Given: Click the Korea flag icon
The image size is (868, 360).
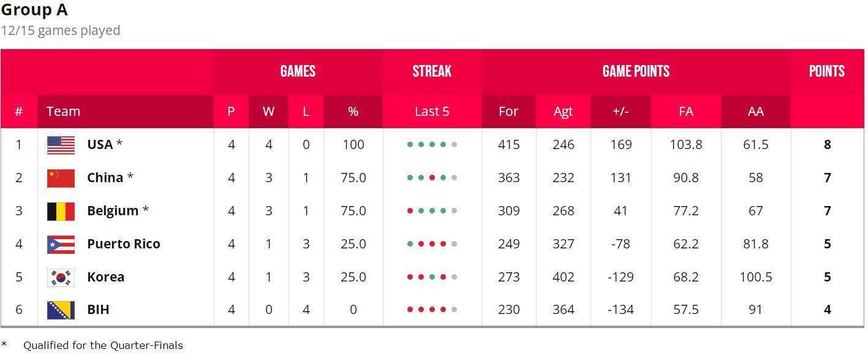Looking at the screenshot, I should (61, 277).
